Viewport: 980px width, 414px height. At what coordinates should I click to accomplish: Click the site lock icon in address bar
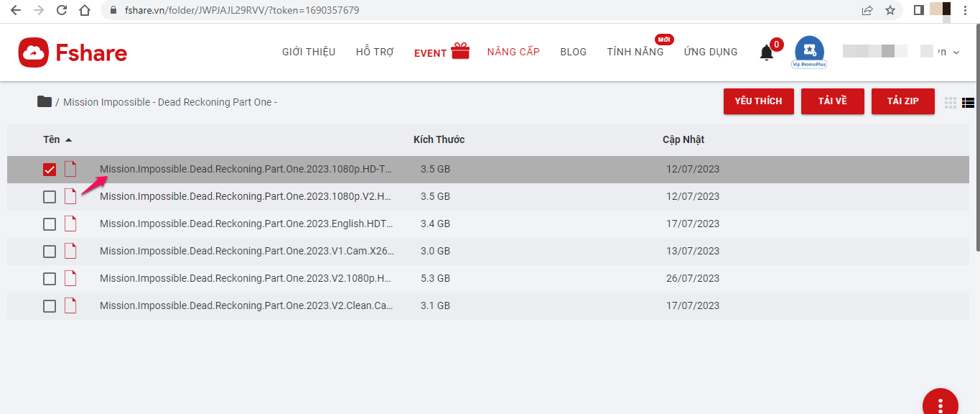[113, 11]
